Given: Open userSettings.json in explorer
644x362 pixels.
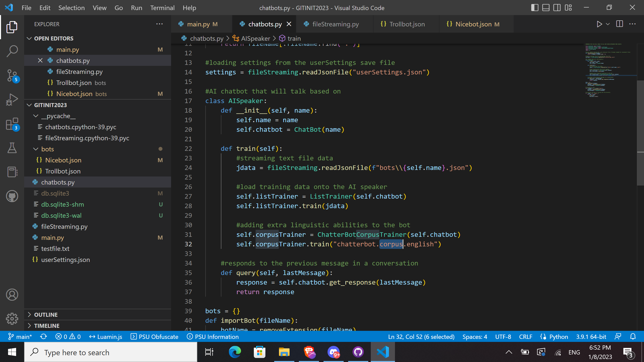Looking at the screenshot, I should pos(65,260).
